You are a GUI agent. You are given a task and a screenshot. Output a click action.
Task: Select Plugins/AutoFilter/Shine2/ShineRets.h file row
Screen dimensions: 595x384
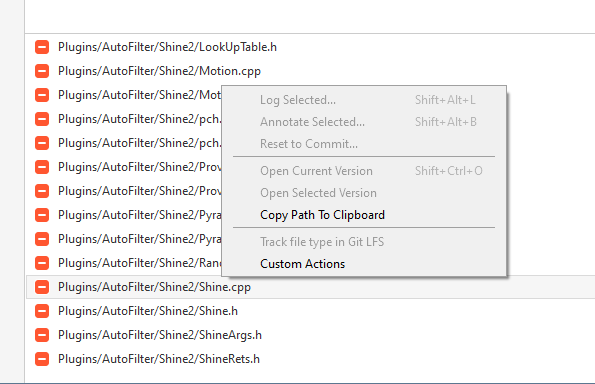coord(310,359)
